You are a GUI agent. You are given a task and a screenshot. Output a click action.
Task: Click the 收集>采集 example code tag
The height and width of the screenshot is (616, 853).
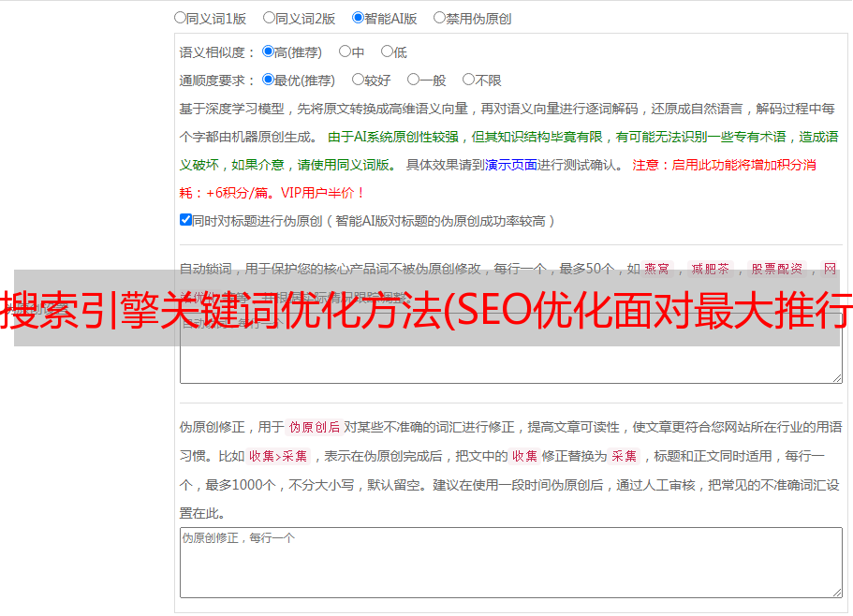point(278,456)
